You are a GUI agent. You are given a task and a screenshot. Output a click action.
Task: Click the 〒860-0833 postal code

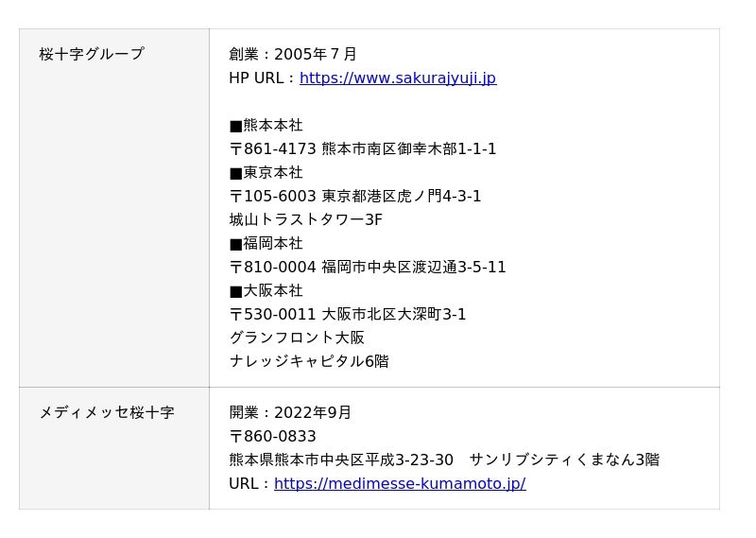(272, 436)
